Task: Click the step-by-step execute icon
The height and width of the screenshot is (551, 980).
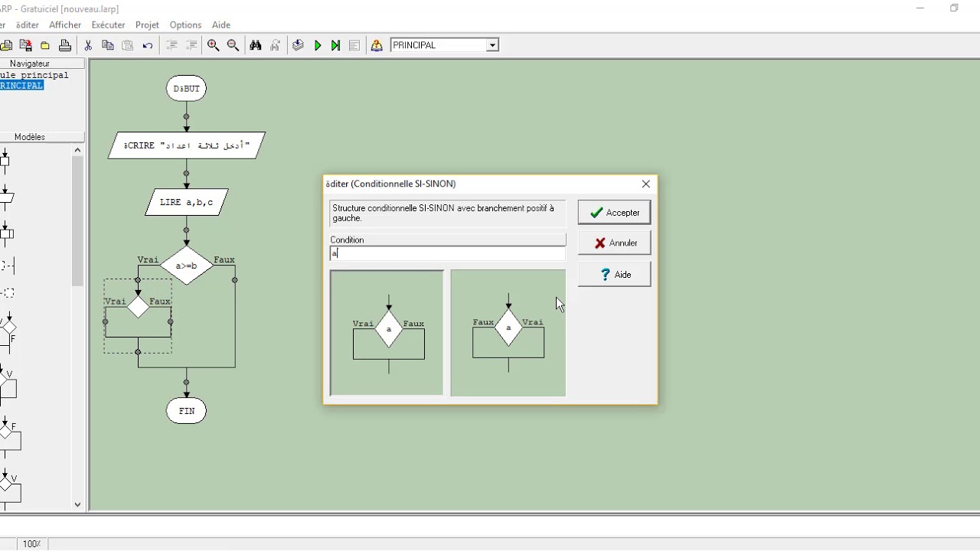Action: (335, 45)
